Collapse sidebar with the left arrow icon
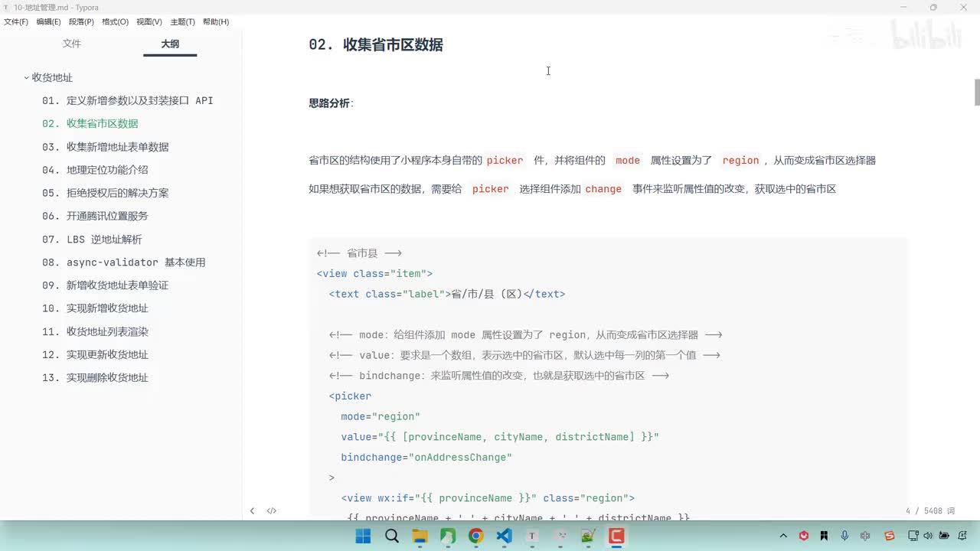Viewport: 980px width, 551px height. click(x=252, y=510)
